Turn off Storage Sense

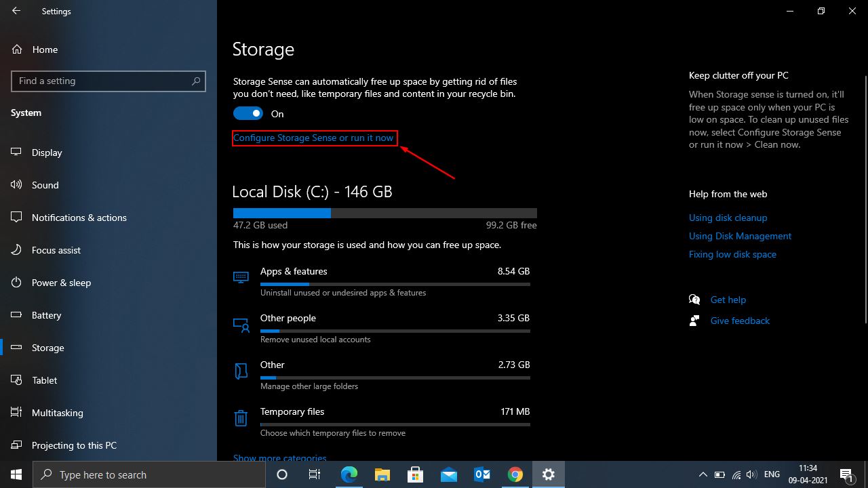tap(248, 113)
